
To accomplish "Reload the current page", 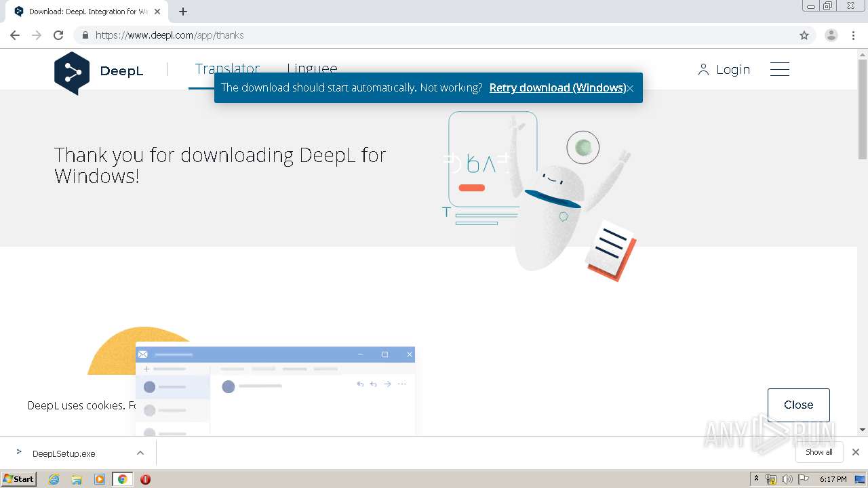I will coord(58,35).
